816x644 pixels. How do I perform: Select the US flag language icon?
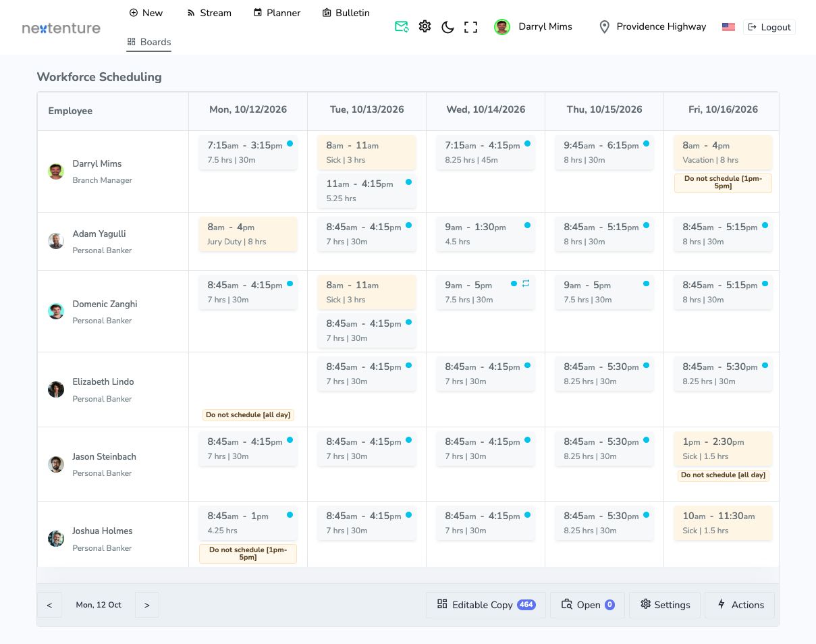[x=728, y=27]
